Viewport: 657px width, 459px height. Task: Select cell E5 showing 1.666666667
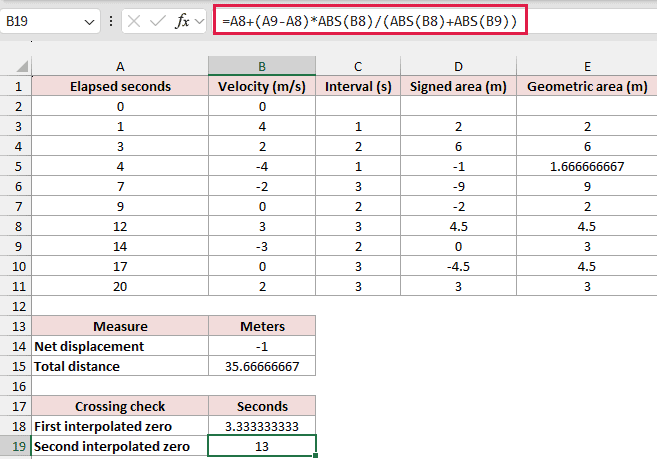click(587, 166)
